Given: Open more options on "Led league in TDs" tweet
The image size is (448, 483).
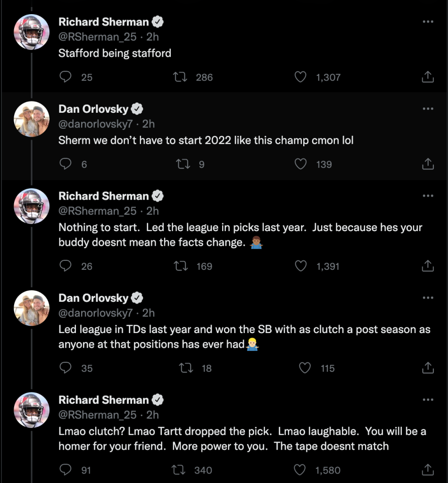Looking at the screenshot, I should (428, 298).
